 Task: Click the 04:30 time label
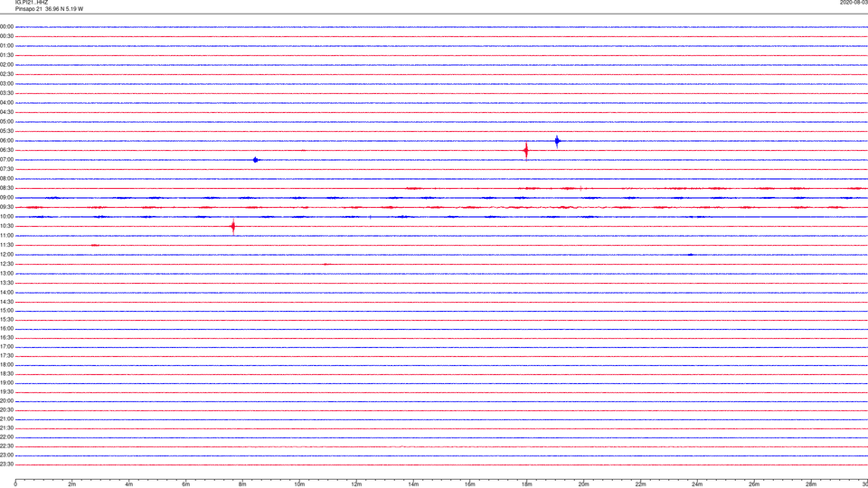tap(6, 112)
